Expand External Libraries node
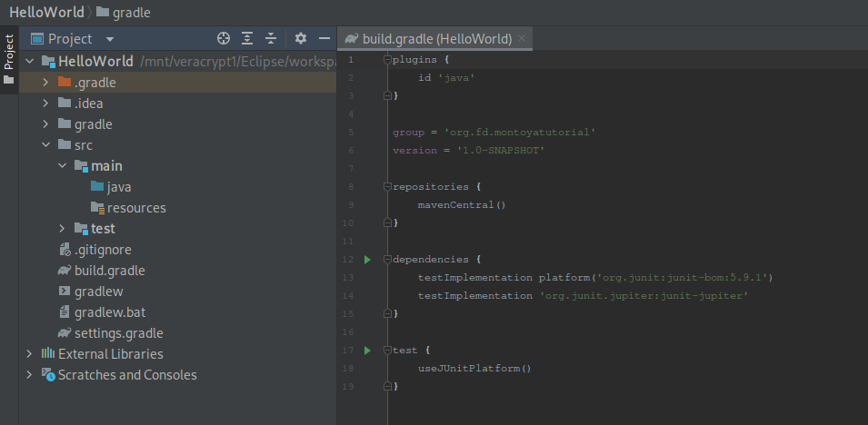Viewport: 868px width, 425px height. (x=29, y=354)
